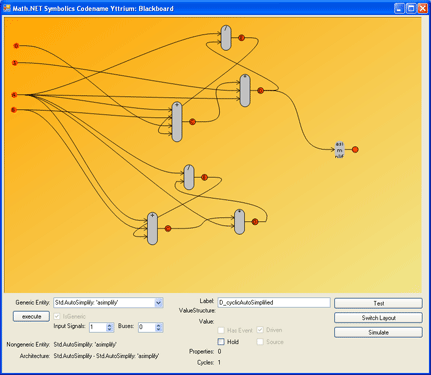Select the middle division port node
The image size is (431, 375).
tap(189, 177)
